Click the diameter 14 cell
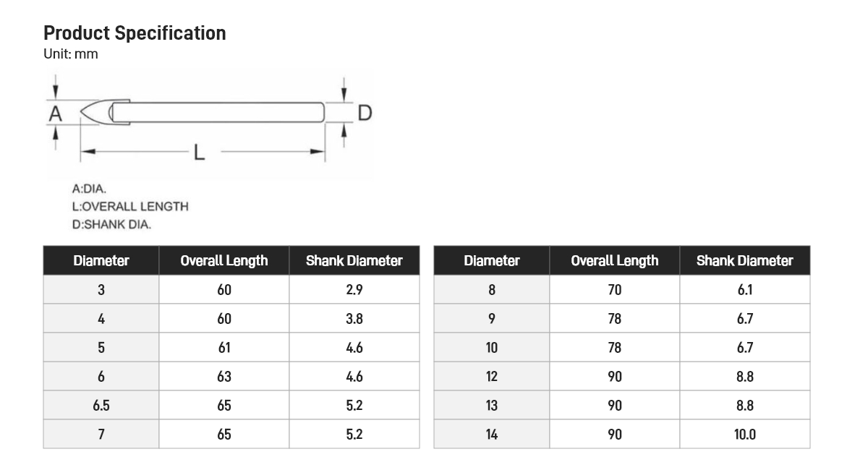This screenshot has width=868, height=470. point(492,435)
